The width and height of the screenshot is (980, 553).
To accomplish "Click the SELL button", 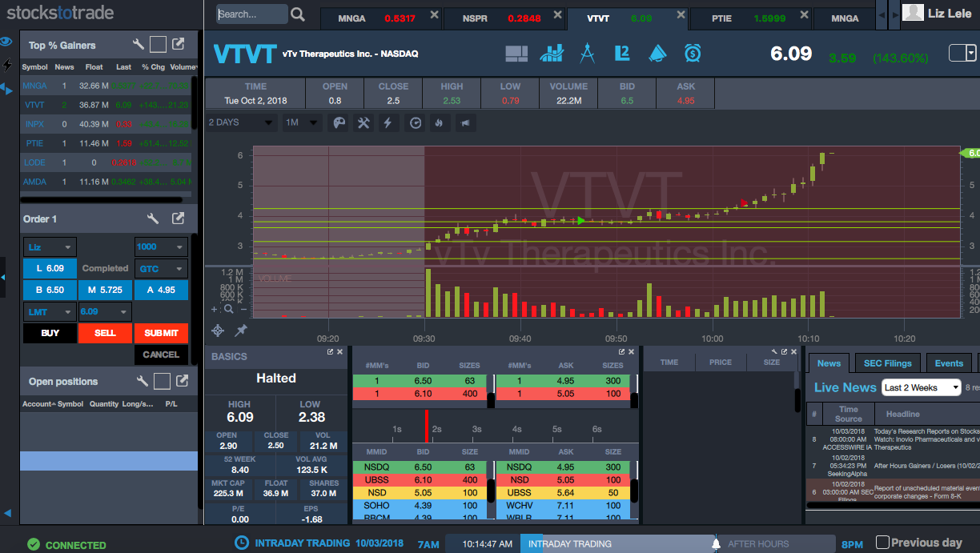I will click(105, 333).
